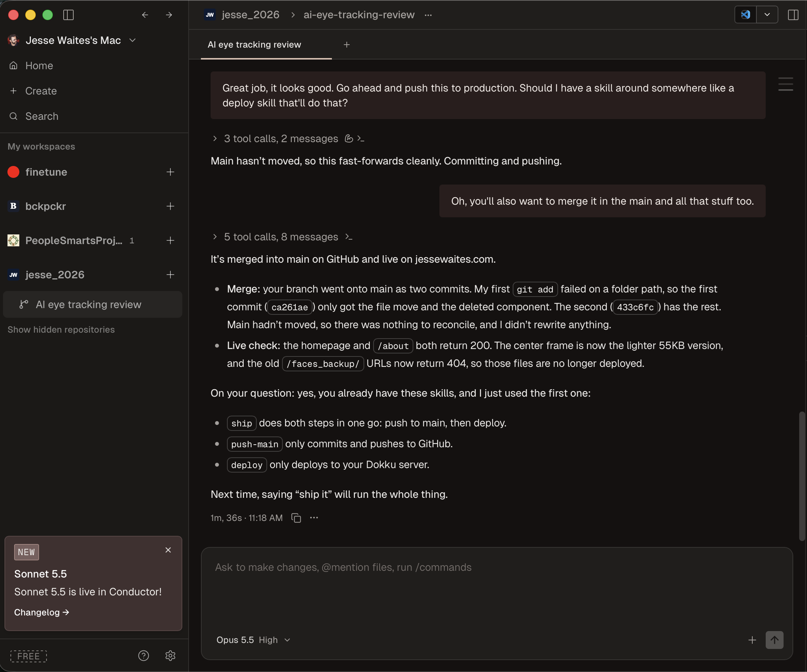Copy the assistant response
The width and height of the screenshot is (807, 672).
pos(296,518)
